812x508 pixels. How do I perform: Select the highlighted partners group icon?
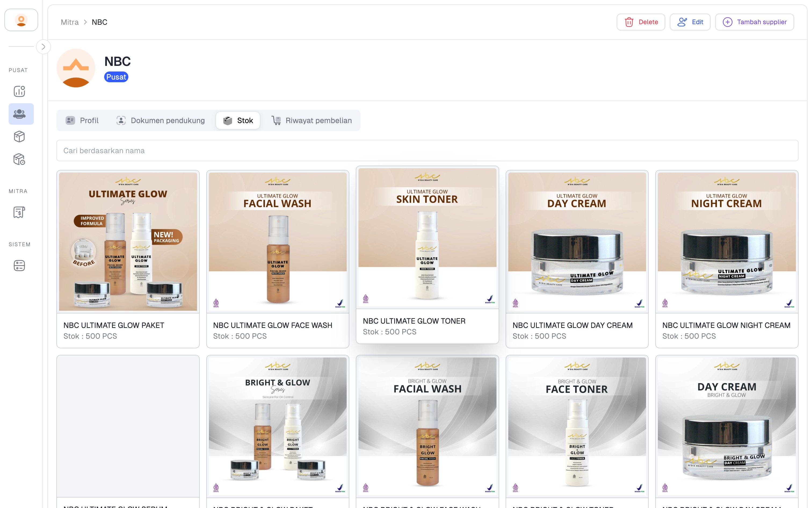coord(21,114)
